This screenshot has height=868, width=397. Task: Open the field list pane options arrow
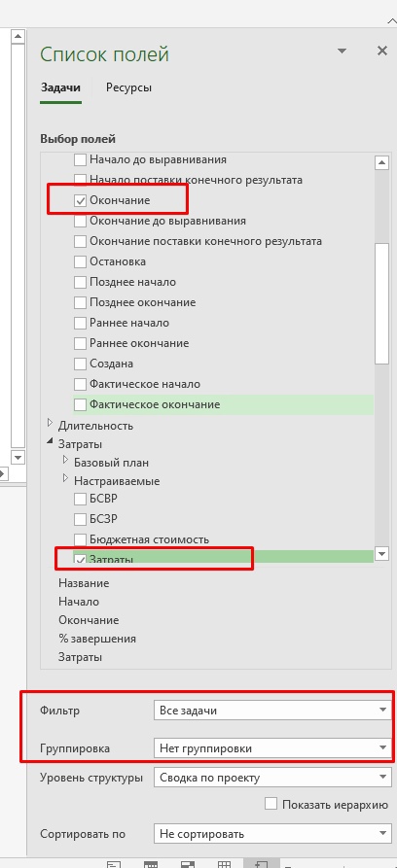click(343, 51)
